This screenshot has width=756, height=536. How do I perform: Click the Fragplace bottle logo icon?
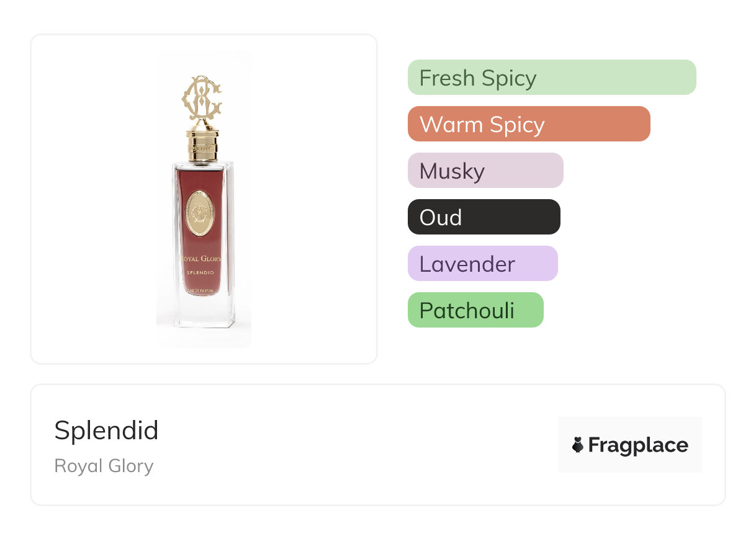coord(578,445)
